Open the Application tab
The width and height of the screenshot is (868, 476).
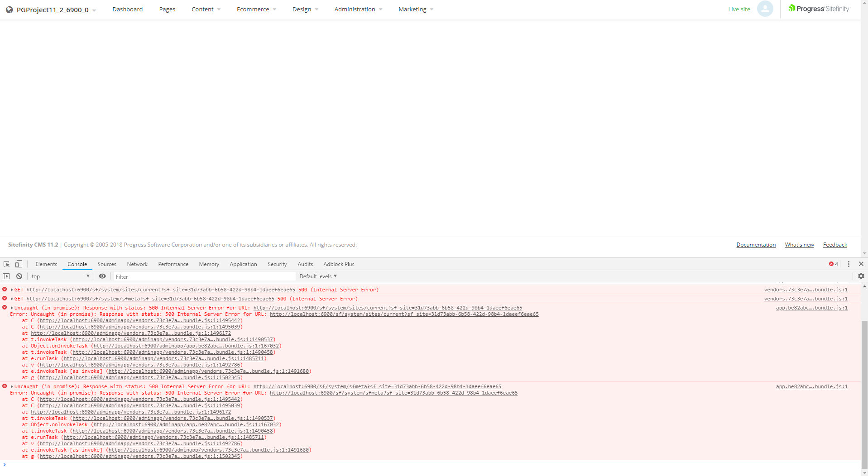click(x=243, y=264)
